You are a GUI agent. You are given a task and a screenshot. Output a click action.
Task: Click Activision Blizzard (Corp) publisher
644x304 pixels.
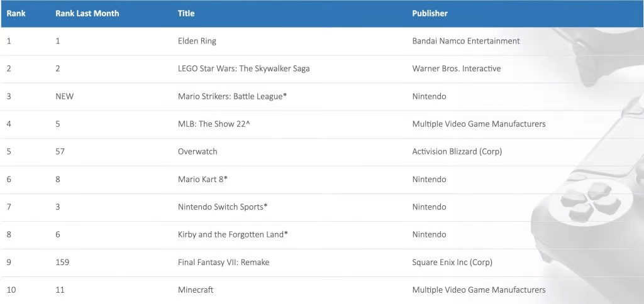(457, 152)
